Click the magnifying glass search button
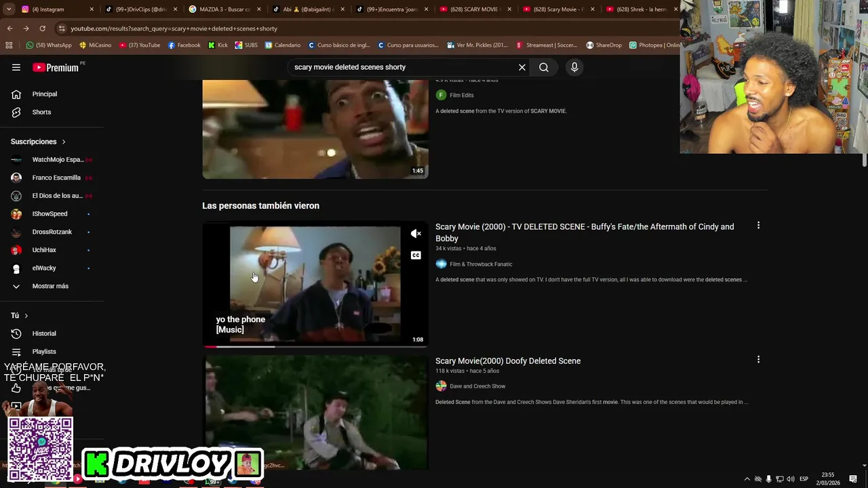This screenshot has width=868, height=488. (x=544, y=67)
